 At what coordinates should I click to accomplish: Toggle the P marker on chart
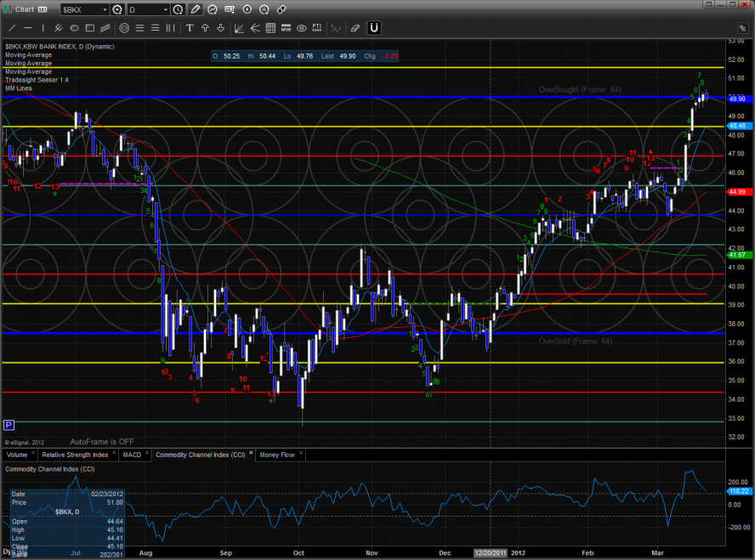9,425
